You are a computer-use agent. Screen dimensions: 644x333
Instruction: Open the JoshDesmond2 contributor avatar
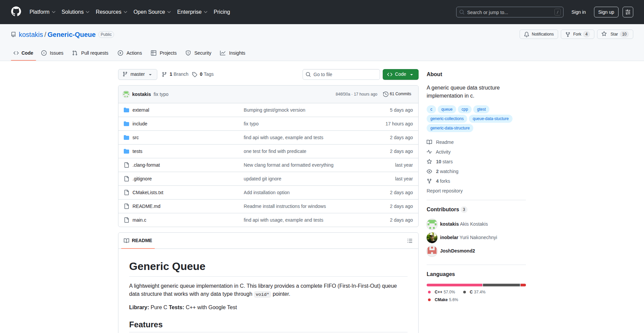(432, 251)
